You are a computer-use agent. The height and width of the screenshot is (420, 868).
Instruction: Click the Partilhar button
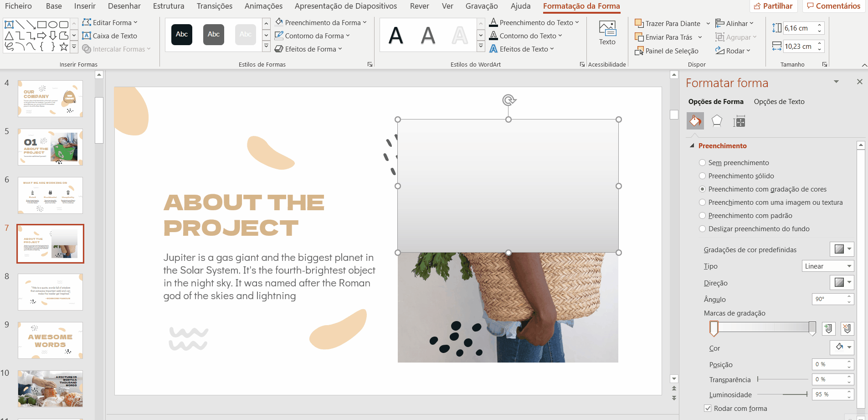click(773, 6)
